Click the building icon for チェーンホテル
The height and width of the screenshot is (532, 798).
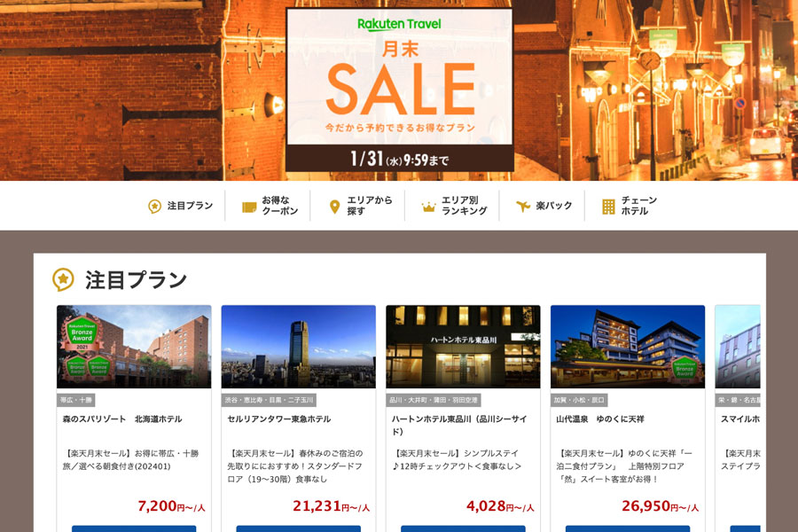coord(608,207)
